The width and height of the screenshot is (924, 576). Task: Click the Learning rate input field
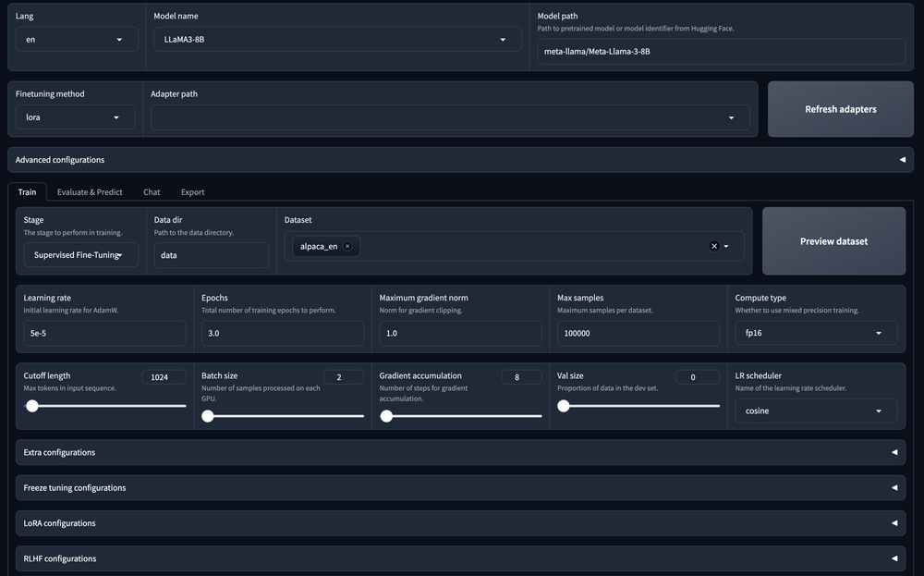(105, 333)
